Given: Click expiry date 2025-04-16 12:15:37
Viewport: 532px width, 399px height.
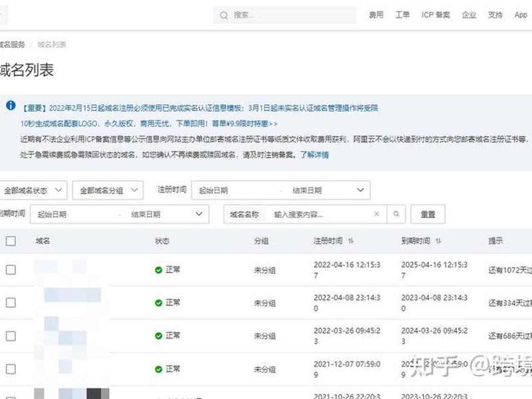Looking at the screenshot, I should (434, 270).
